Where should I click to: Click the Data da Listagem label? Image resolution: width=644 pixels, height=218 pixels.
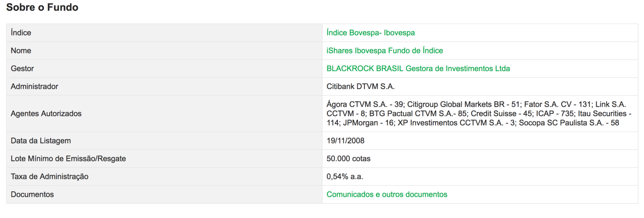pyautogui.click(x=41, y=141)
